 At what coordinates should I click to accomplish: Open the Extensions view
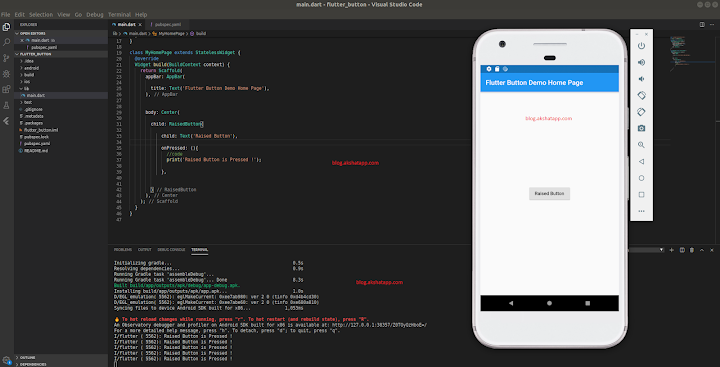click(x=6, y=89)
